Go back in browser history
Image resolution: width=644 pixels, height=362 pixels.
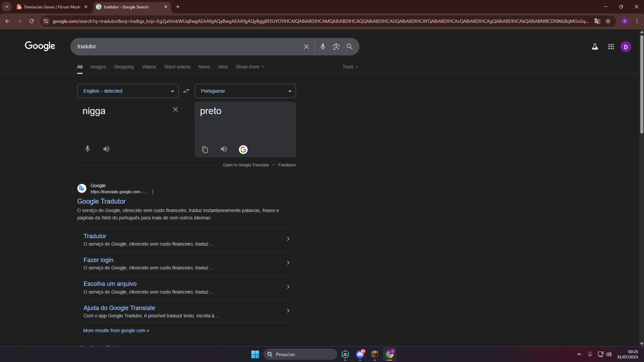pos(7,21)
